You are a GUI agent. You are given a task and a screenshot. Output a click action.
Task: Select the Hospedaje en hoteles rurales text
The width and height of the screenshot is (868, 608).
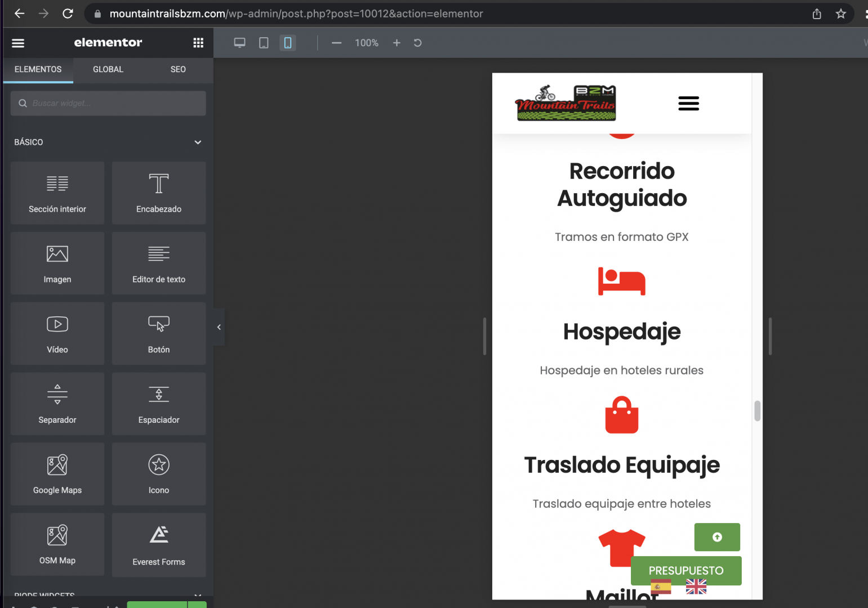tap(622, 370)
